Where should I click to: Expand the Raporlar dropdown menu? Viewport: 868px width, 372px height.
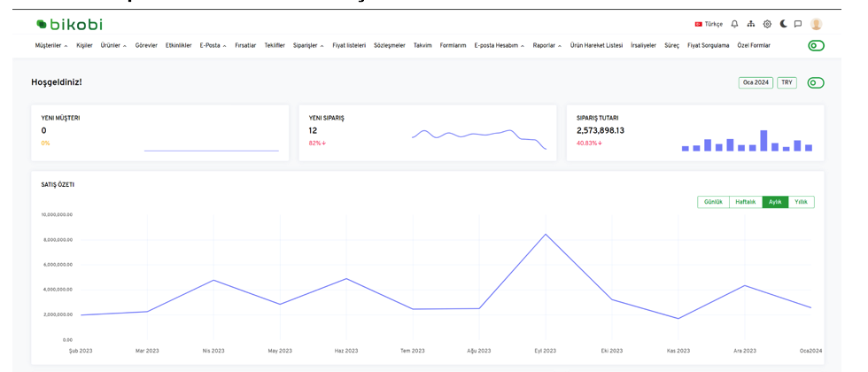pyautogui.click(x=546, y=45)
